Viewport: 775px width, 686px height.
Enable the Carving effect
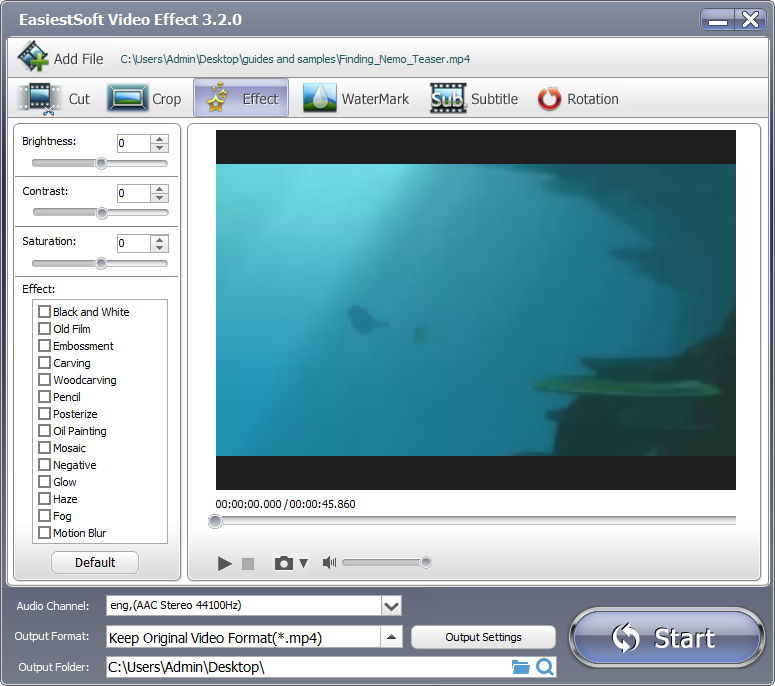click(x=44, y=363)
